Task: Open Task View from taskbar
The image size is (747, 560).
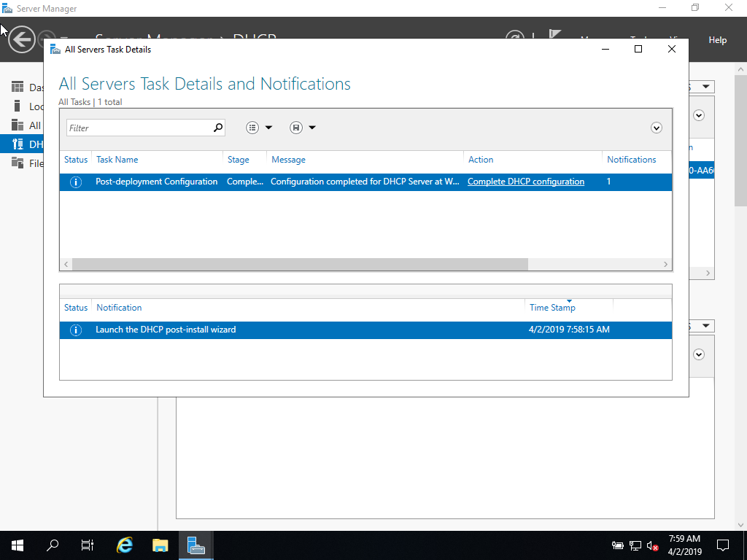Action: click(88, 545)
